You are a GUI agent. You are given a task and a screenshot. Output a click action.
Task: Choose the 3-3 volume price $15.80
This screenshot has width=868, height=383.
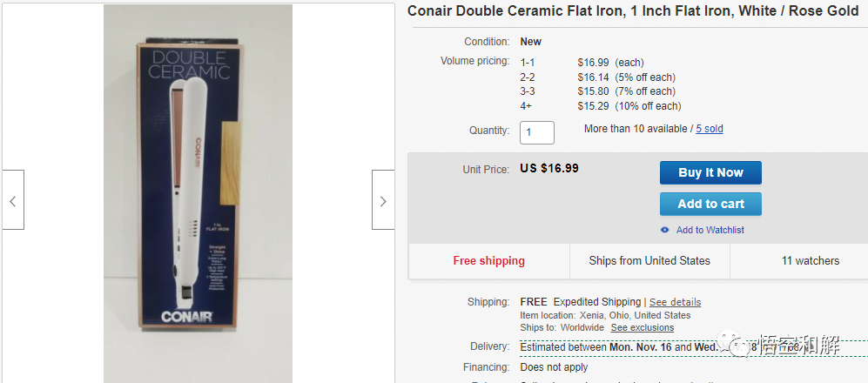tap(595, 91)
